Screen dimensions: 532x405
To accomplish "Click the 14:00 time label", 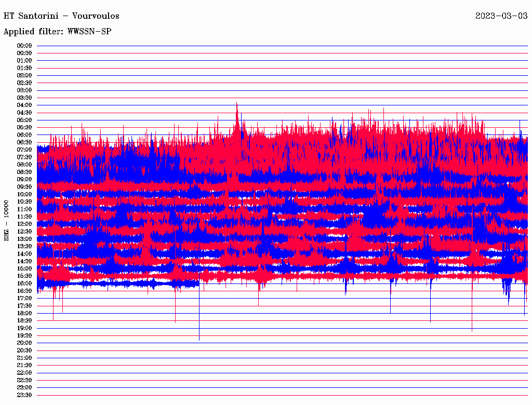I will [24, 254].
